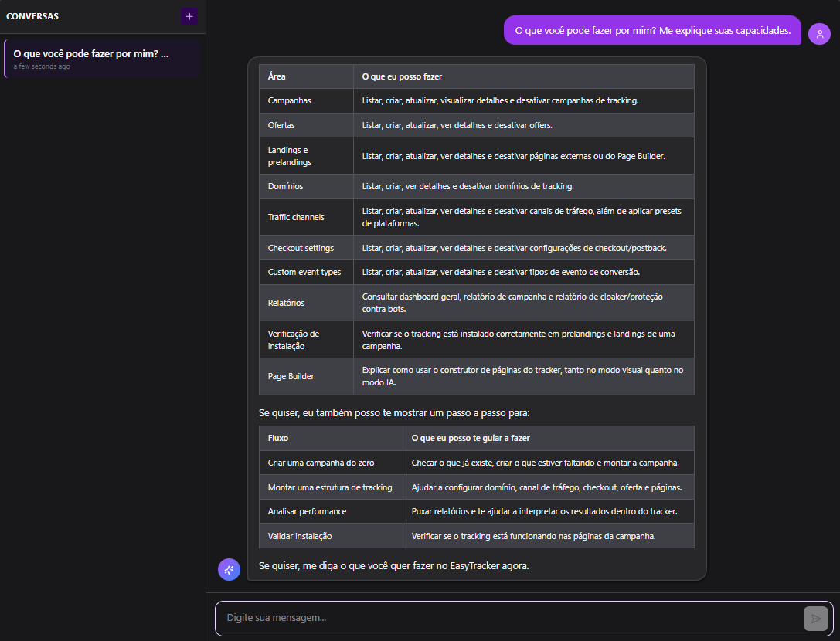Click the 'Área' table header
Screen dimensions: 840x641
[306, 76]
